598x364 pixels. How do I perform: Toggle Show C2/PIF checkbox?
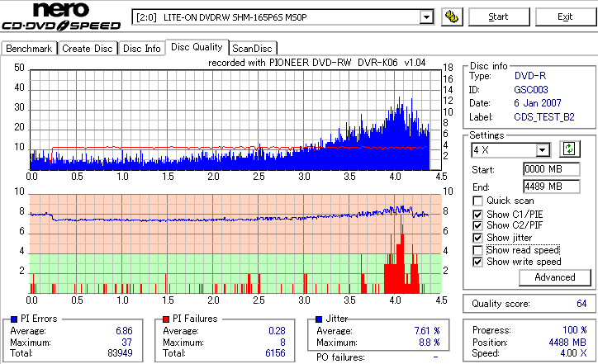pos(477,225)
